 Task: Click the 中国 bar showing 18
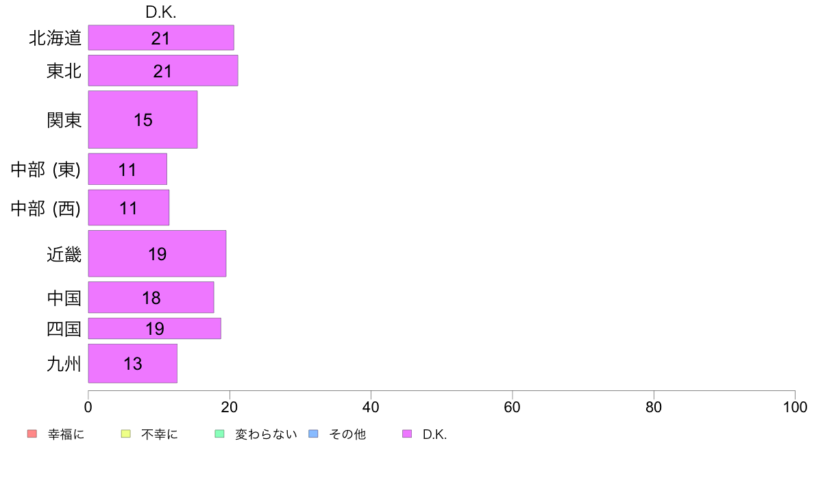coord(151,297)
